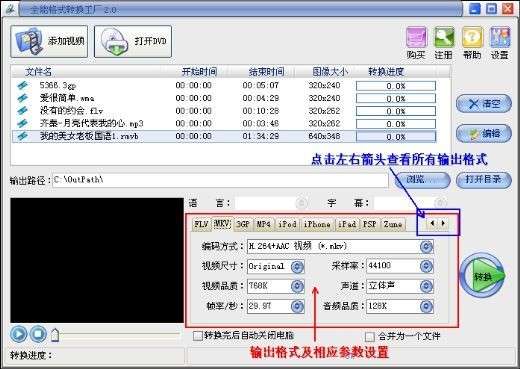Image resolution: width=520 pixels, height=369 pixels.
Task: Click the 清空 clear list button
Action: click(x=483, y=104)
